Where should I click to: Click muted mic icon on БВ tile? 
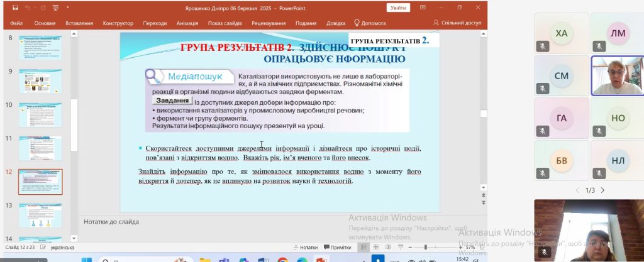[x=543, y=174]
